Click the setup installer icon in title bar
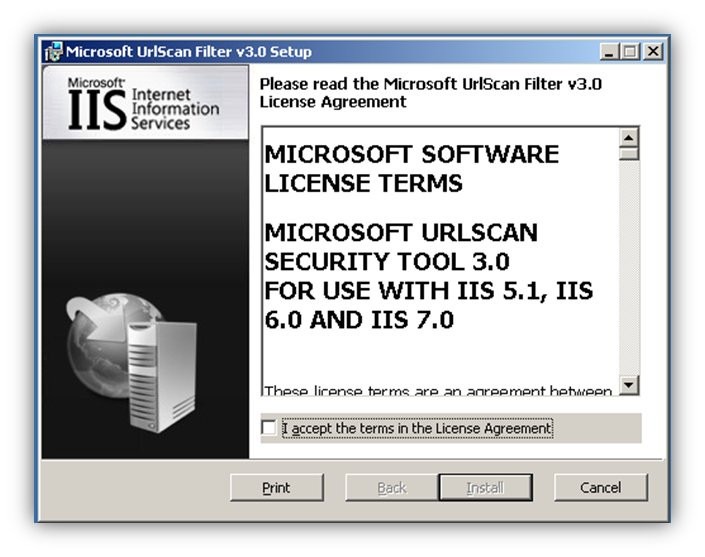 [x=54, y=52]
